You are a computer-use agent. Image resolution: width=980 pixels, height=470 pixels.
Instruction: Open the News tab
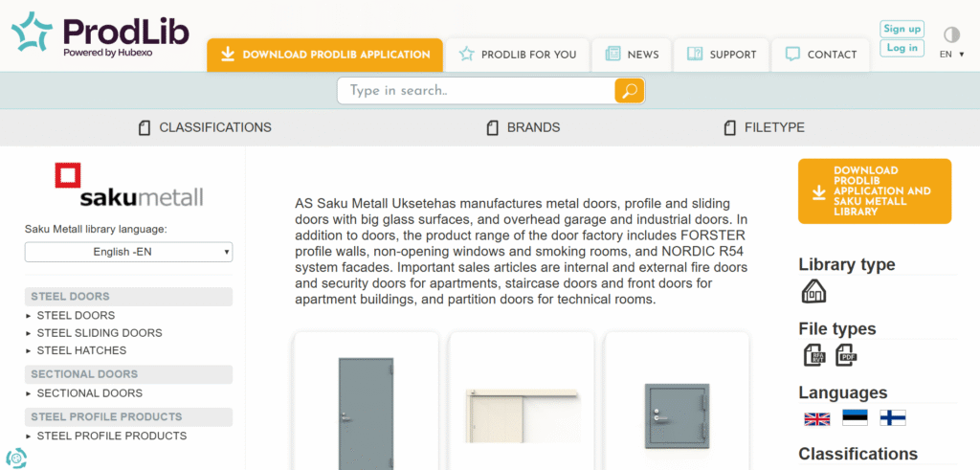(632, 55)
